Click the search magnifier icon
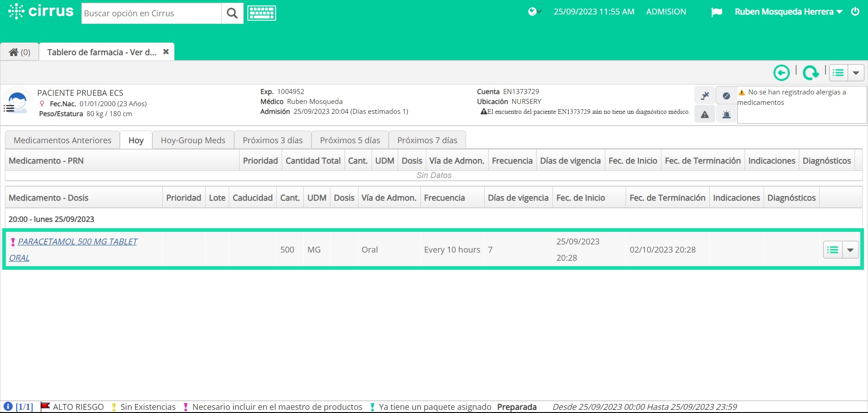Image resolution: width=868 pixels, height=413 pixels. click(232, 14)
